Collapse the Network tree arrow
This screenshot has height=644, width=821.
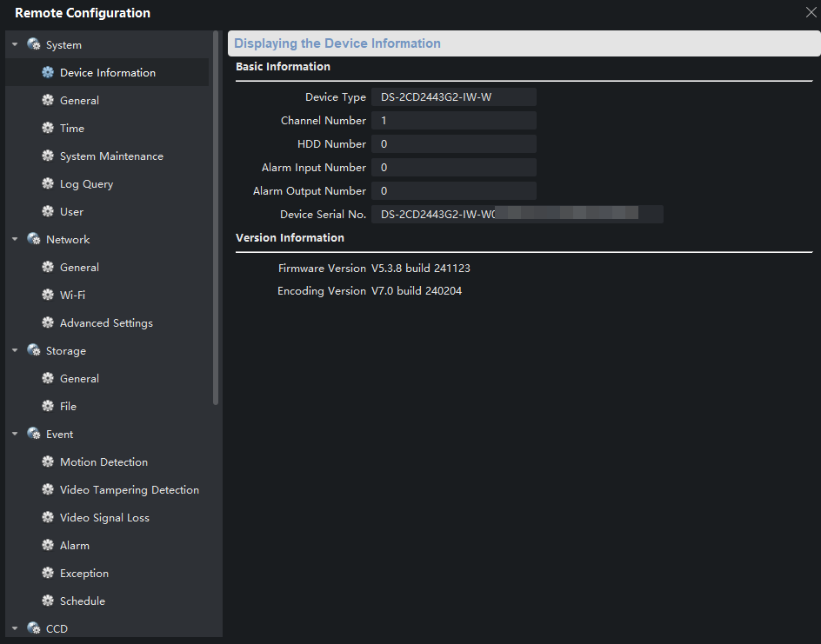[x=15, y=240]
